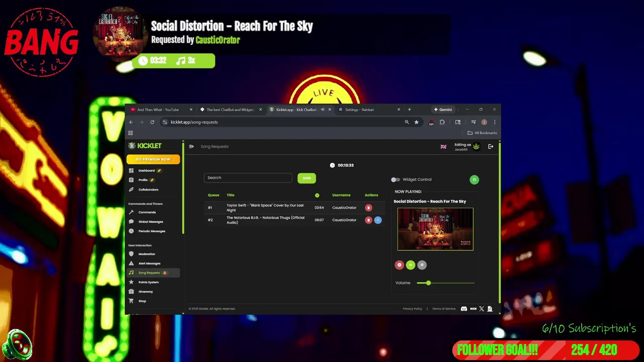Sort queue by duration clock column

(317, 195)
